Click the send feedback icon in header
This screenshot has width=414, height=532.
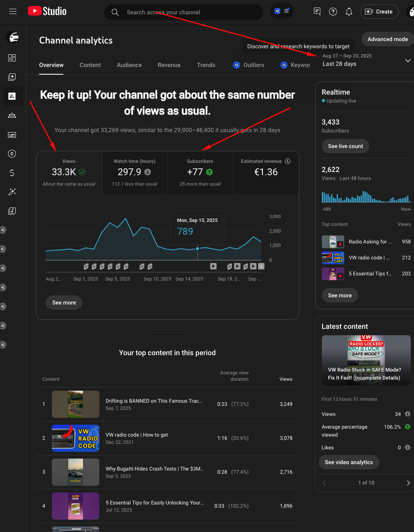pyautogui.click(x=317, y=12)
